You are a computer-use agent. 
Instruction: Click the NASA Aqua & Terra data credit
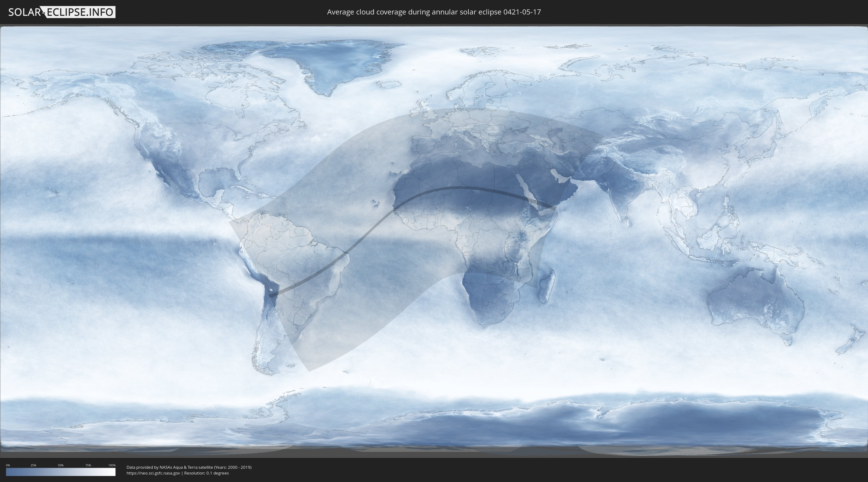click(189, 467)
